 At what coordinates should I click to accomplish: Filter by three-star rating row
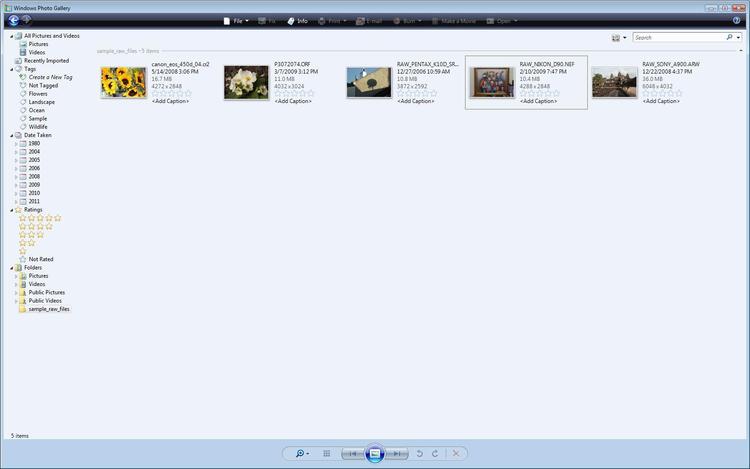tap(32, 235)
